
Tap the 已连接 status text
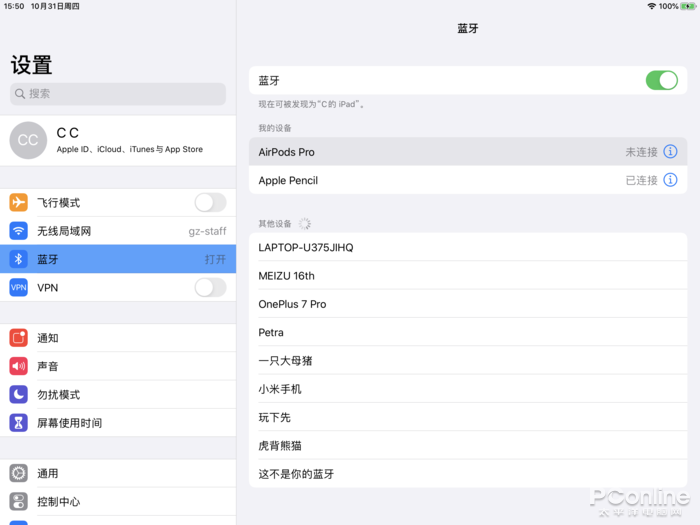coord(641,180)
